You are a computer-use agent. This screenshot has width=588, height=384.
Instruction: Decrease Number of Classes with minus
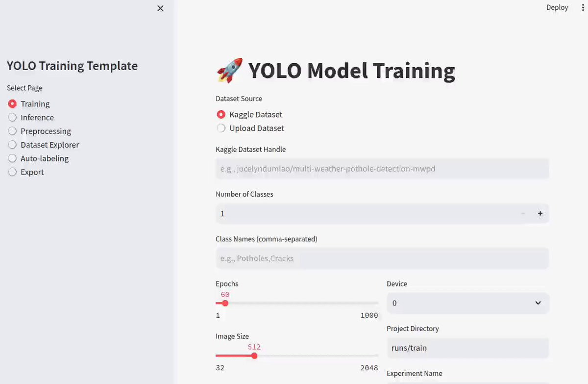pyautogui.click(x=523, y=213)
